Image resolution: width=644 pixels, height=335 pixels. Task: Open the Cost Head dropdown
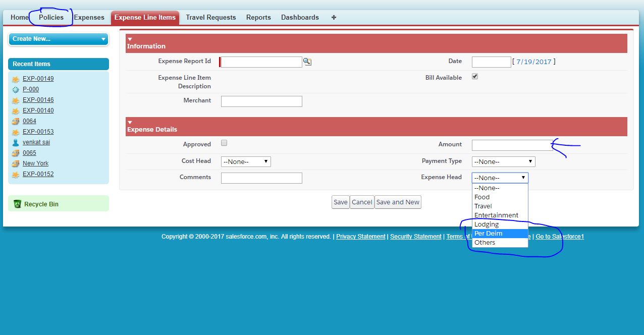[246, 161]
